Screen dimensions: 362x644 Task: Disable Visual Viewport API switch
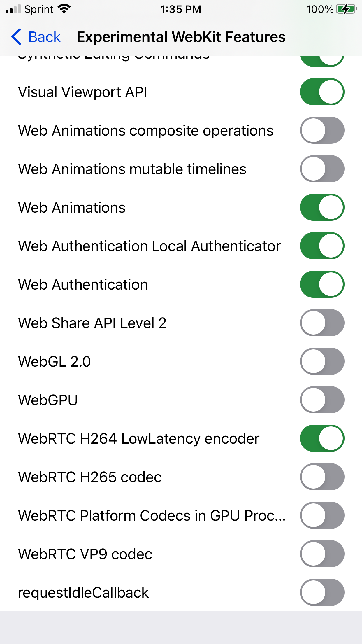tap(322, 92)
